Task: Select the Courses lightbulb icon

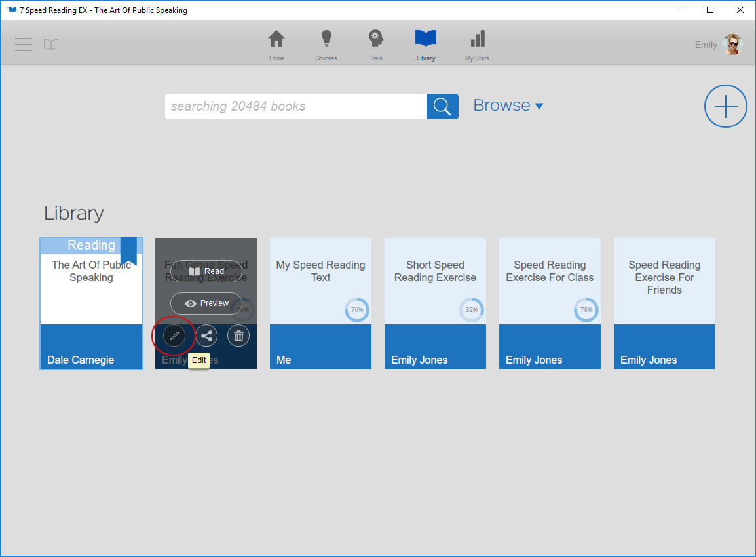Action: tap(326, 44)
